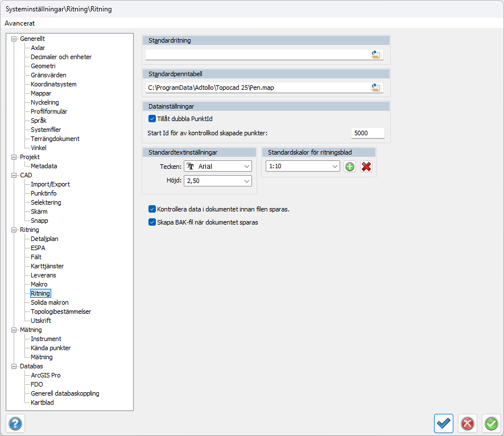Open help with the question mark icon
This screenshot has height=436, width=504.
15,423
